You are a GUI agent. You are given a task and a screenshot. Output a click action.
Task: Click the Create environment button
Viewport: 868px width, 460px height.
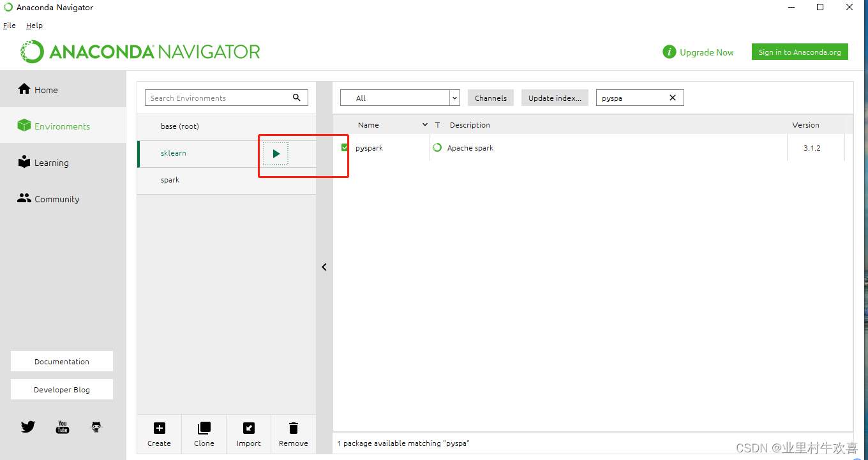pos(160,434)
